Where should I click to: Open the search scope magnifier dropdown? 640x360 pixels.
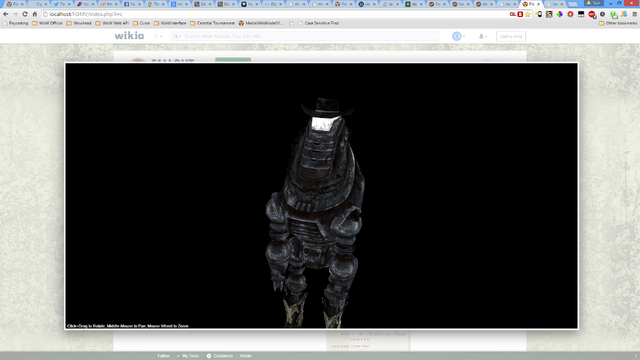click(x=177, y=36)
